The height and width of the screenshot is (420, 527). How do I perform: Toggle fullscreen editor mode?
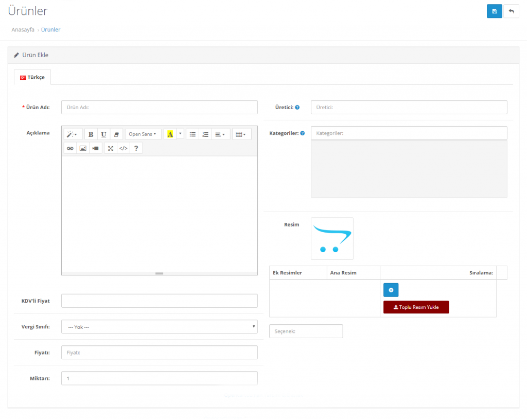111,148
